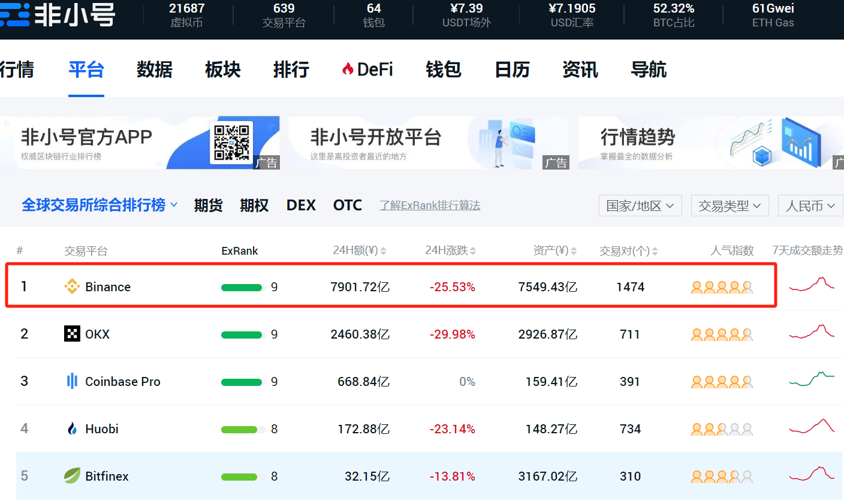Click the 52.32% BTC占比 stat

click(x=674, y=15)
